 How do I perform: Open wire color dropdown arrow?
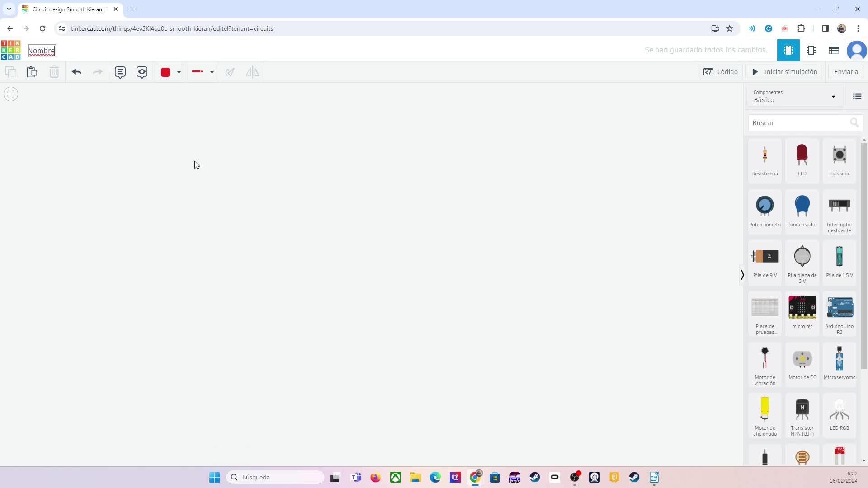pos(179,72)
